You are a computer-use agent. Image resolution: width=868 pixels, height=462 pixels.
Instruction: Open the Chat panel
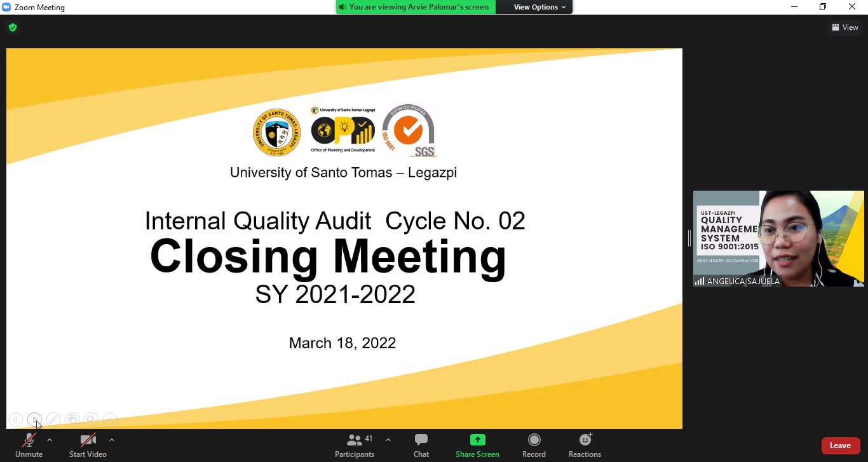tap(421, 445)
